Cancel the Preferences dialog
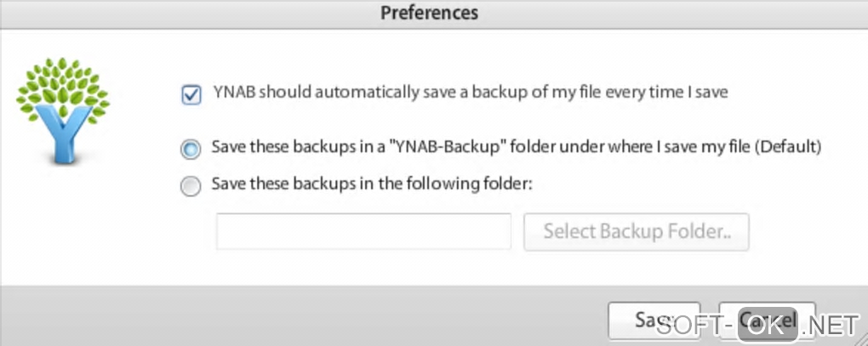This screenshot has width=868, height=346. tap(767, 320)
